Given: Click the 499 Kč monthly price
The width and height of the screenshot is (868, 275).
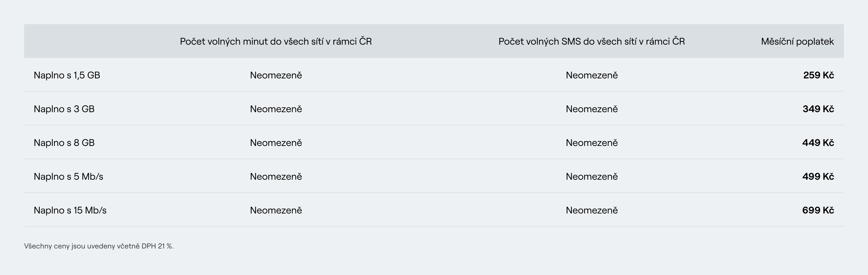Looking at the screenshot, I should coord(818,176).
